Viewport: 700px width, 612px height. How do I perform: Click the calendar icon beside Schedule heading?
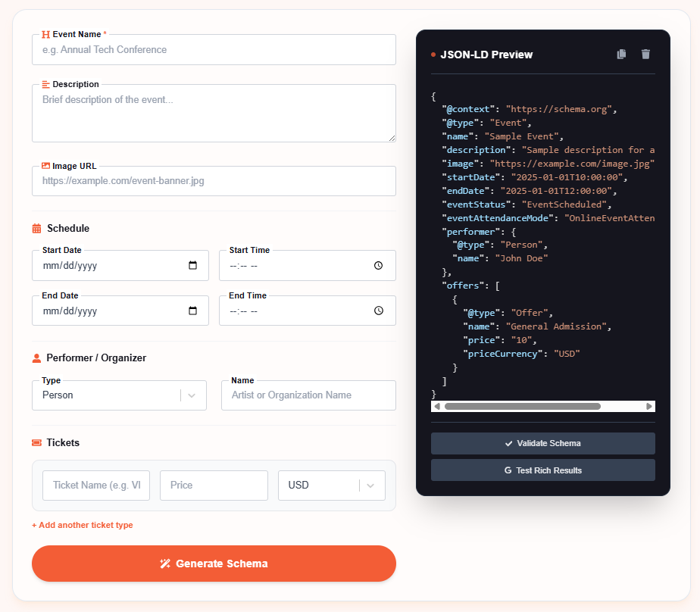click(36, 228)
